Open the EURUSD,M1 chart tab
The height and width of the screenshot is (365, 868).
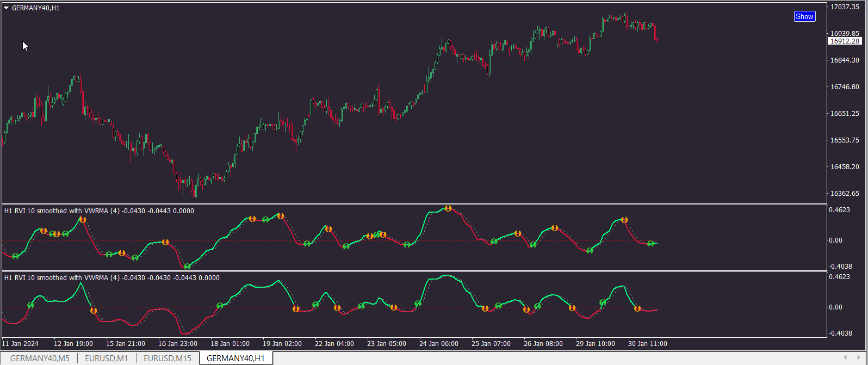pos(107,358)
